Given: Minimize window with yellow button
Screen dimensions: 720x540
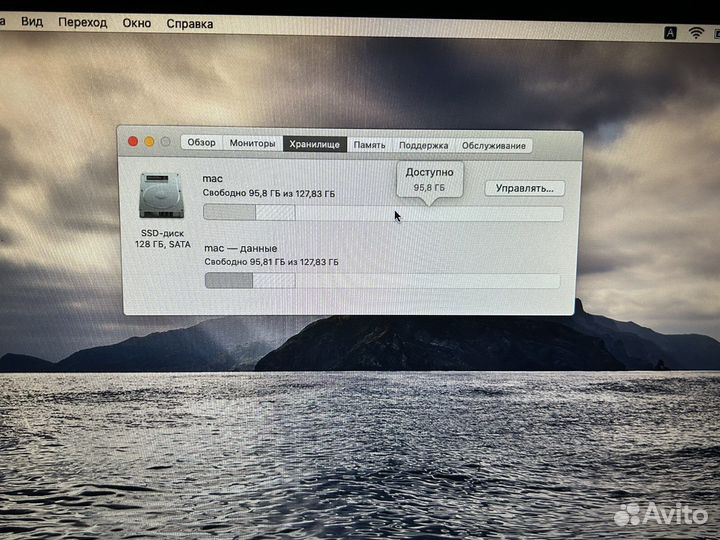Looking at the screenshot, I should [149, 142].
